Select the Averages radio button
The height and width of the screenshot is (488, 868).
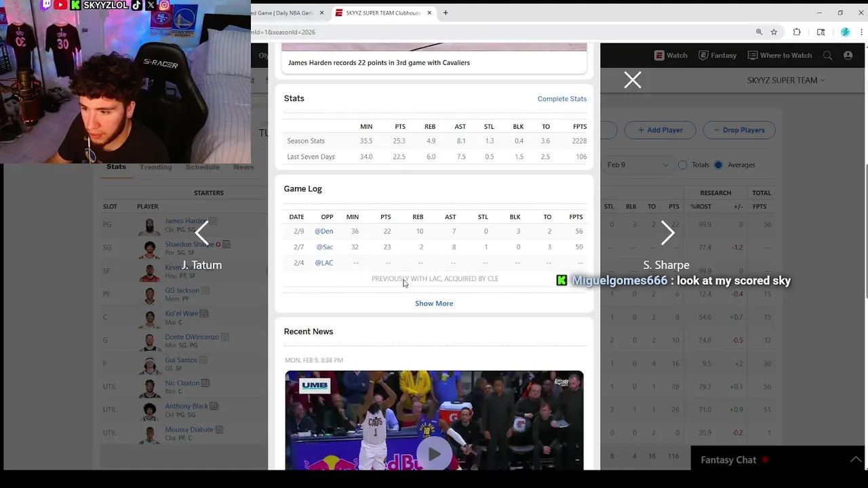(x=718, y=165)
